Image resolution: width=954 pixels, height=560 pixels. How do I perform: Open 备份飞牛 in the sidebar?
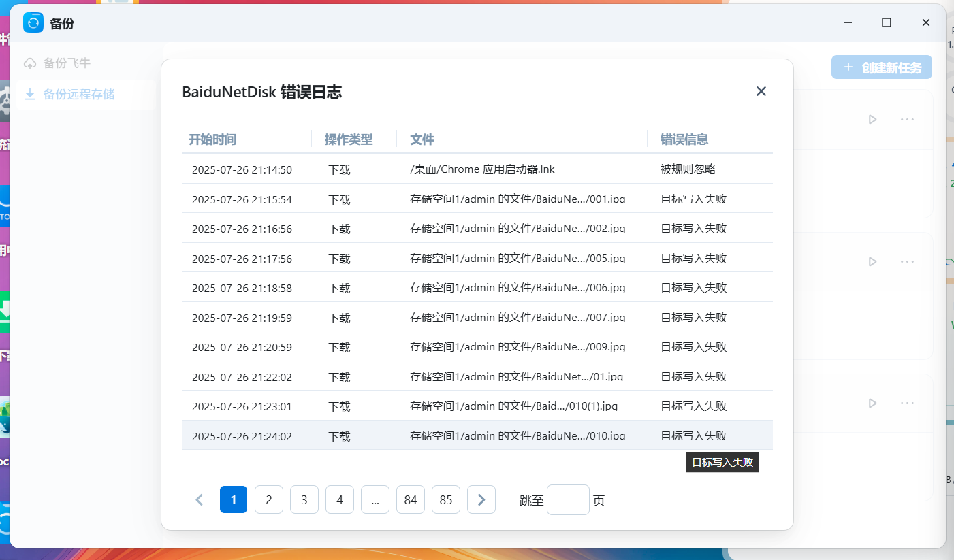click(67, 63)
